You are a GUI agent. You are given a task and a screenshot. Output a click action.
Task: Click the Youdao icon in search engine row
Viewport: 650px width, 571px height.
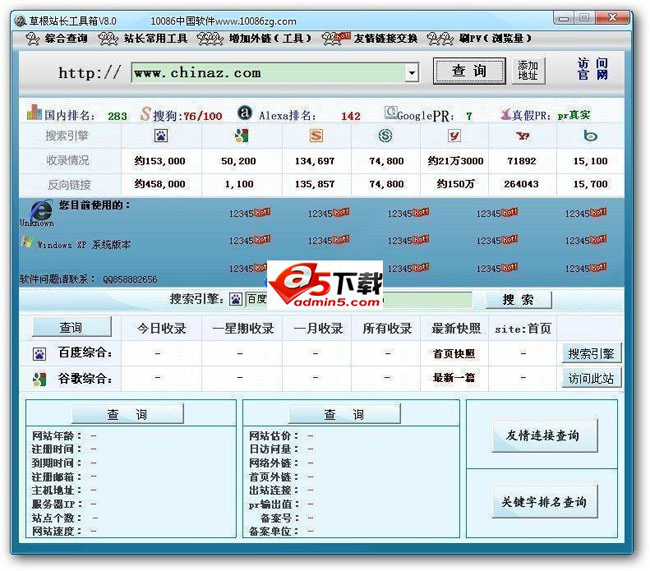tap(454, 136)
